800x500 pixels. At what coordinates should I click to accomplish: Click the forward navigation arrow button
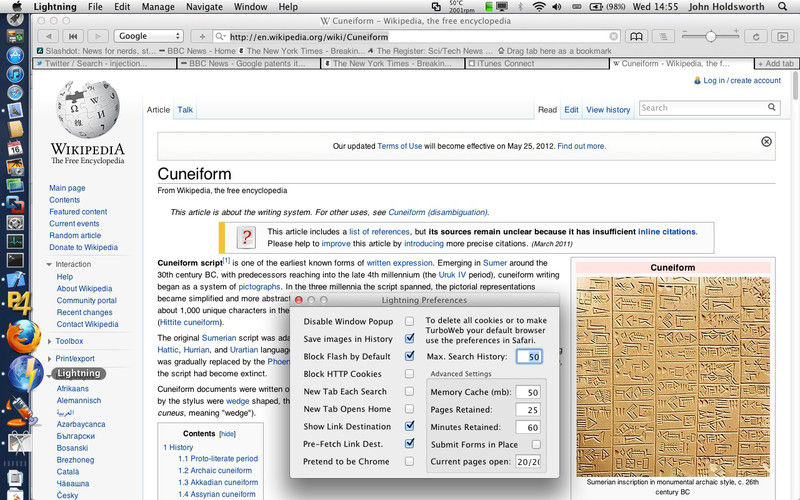97,36
